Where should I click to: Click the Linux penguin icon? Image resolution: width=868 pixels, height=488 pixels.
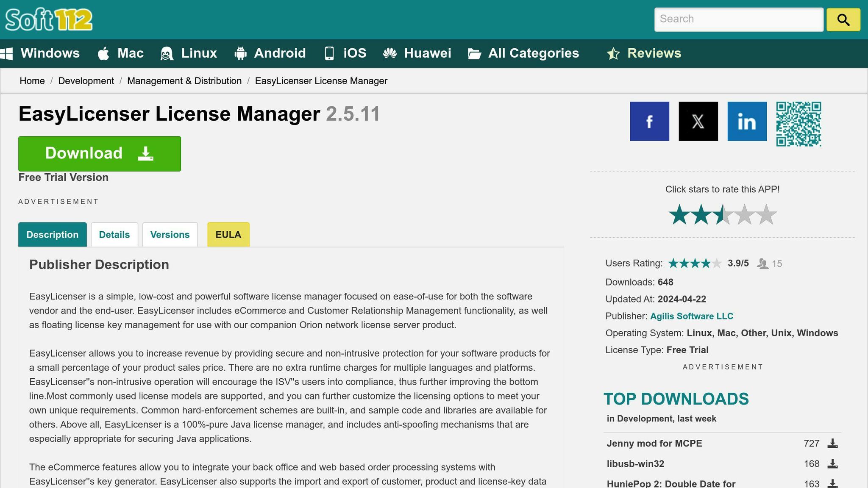[x=167, y=54]
